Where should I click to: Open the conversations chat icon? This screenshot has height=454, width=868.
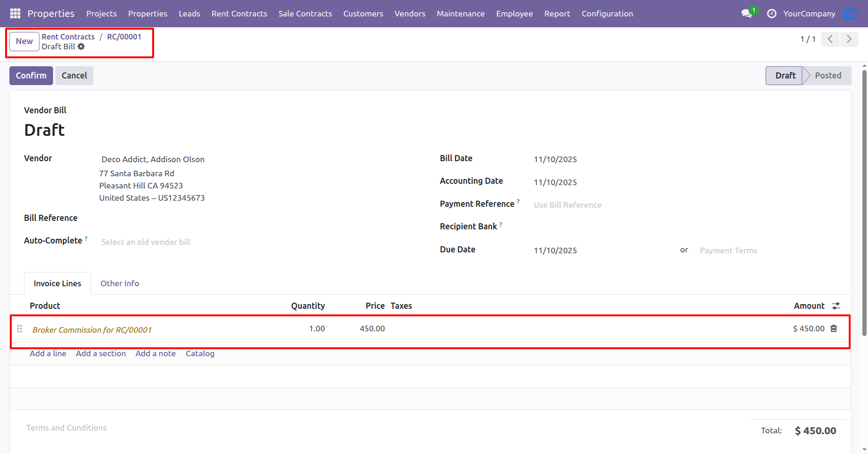747,14
